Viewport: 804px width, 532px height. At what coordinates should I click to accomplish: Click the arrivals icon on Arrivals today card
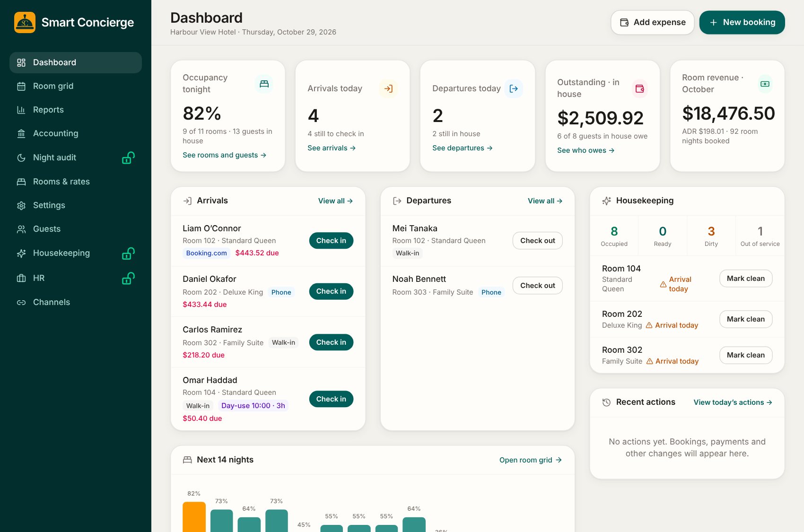[388, 88]
